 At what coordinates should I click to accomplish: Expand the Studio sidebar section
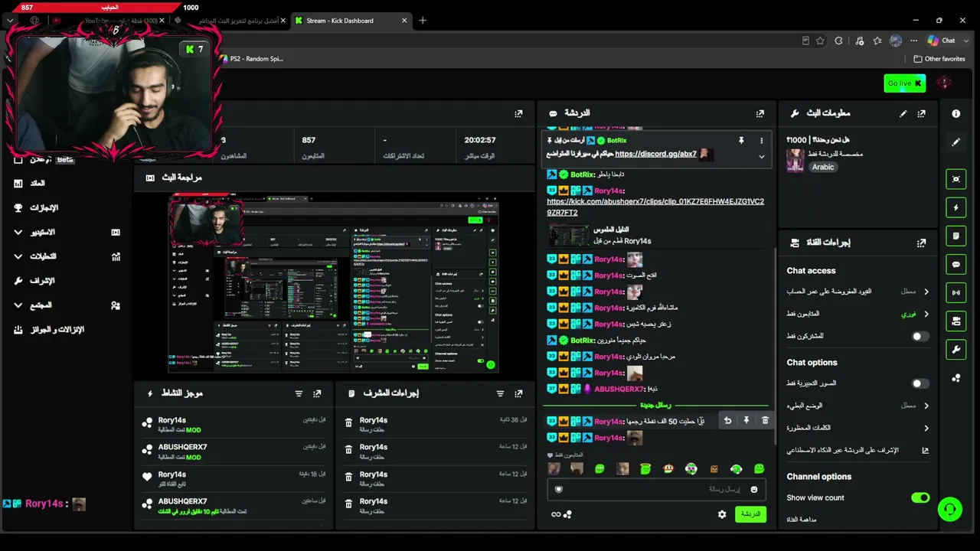(67, 232)
